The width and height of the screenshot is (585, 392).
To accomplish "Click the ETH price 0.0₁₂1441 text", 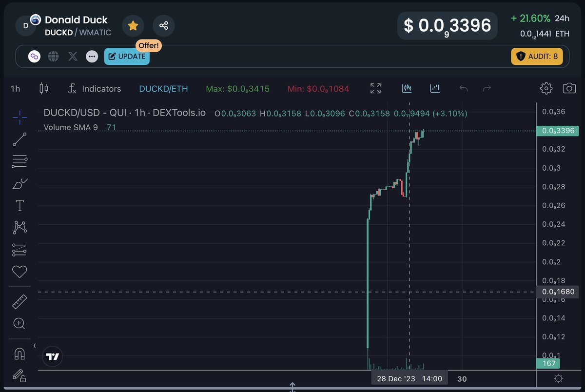I will [x=545, y=34].
